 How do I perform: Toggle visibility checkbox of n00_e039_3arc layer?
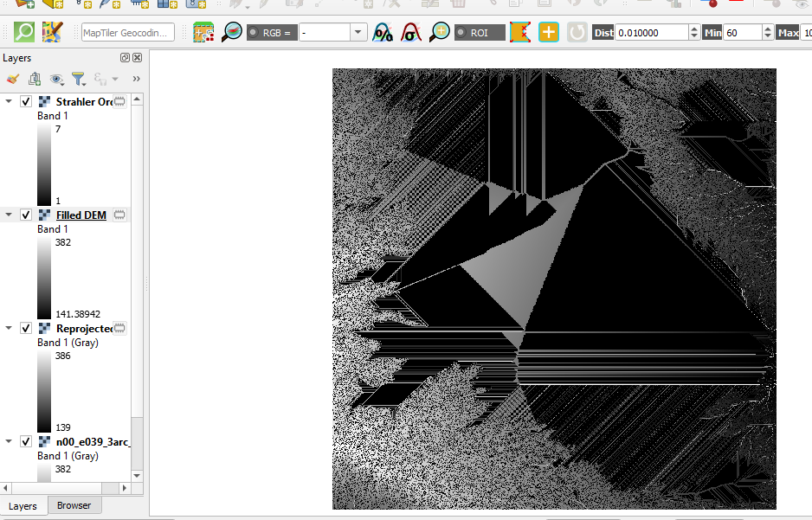(26, 441)
